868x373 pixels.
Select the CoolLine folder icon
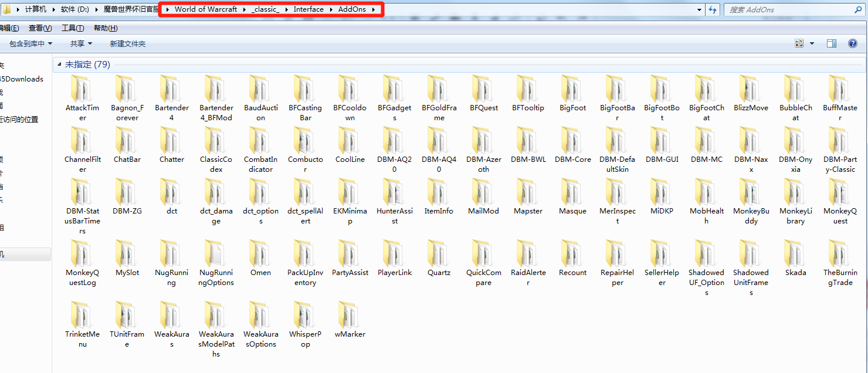(350, 140)
